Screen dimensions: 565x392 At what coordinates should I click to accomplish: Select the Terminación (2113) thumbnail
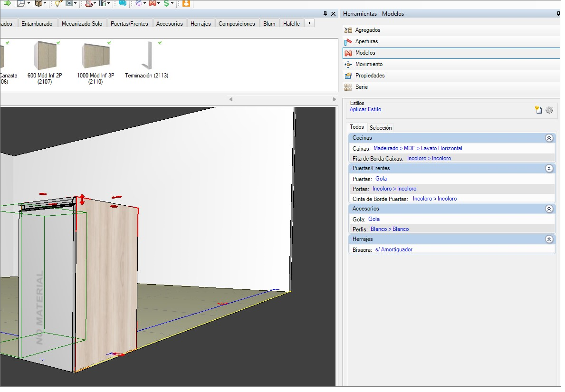(147, 55)
